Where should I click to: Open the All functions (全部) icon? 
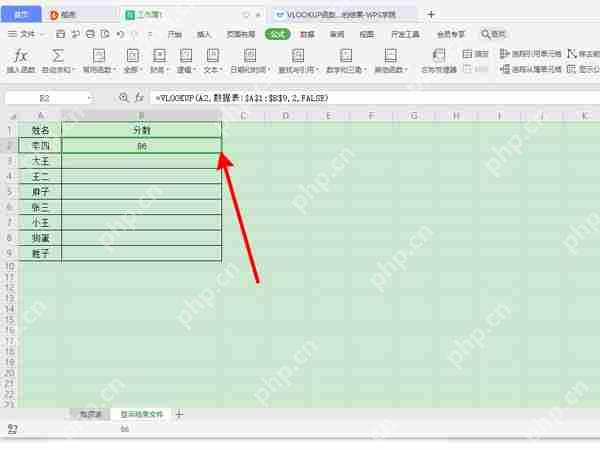pyautogui.click(x=132, y=56)
